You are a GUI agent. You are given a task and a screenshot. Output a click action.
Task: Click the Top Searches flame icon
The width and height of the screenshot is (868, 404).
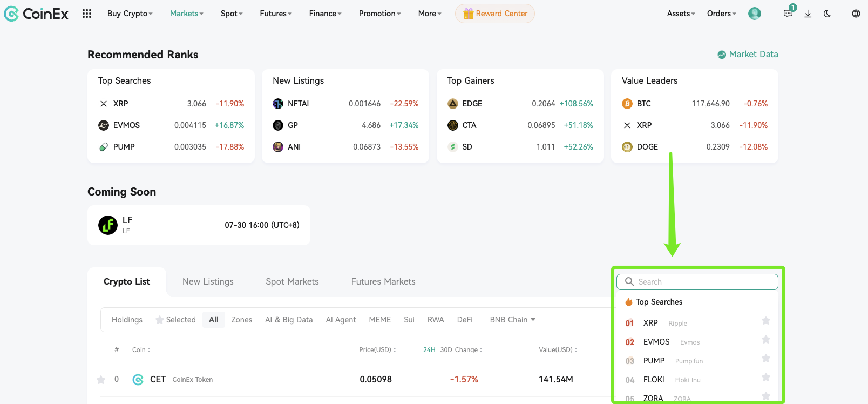629,302
